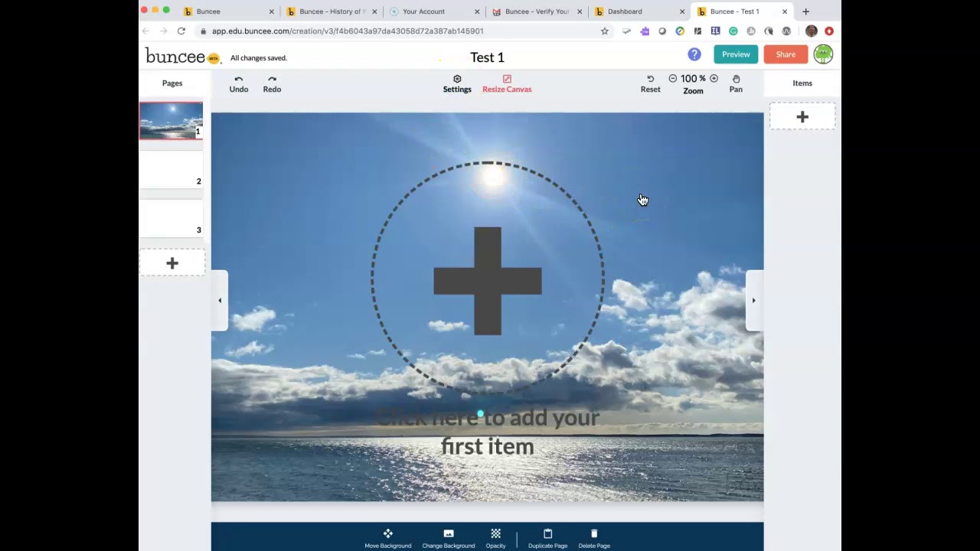Switch to Buncee - Verify Your tab
This screenshot has height=551, width=980.
(x=537, y=11)
